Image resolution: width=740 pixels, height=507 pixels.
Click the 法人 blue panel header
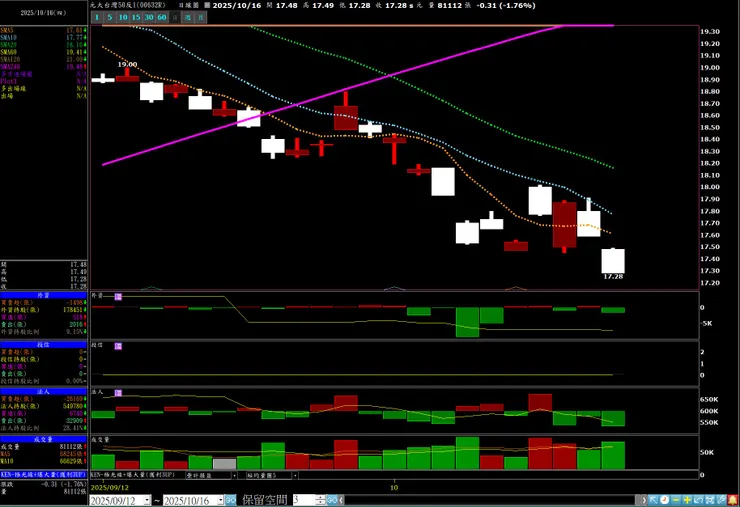coord(43,392)
